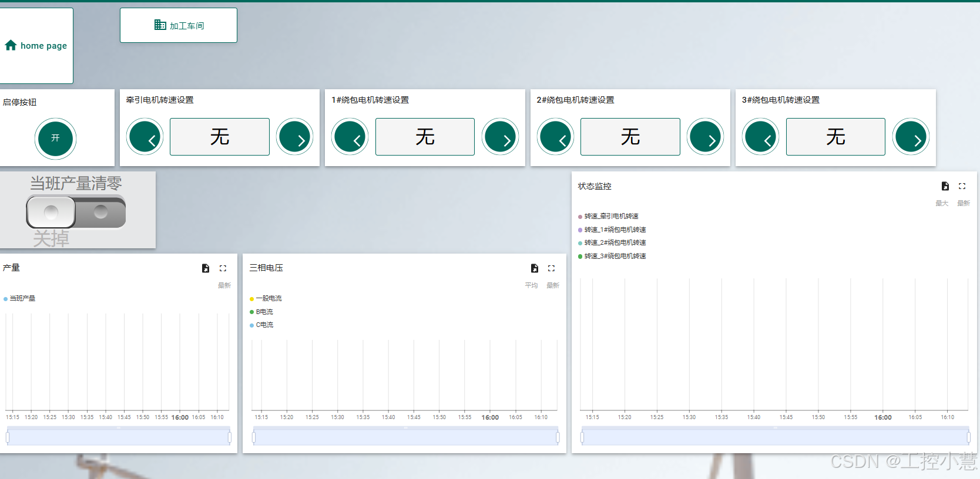Image resolution: width=980 pixels, height=479 pixels.
Task: Toggle the 转速_2#绕包电机转速 legend series
Action: coord(612,242)
